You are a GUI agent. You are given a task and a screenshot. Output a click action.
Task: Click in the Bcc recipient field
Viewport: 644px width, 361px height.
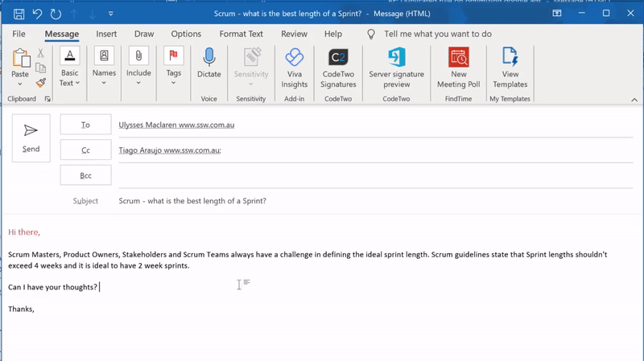tap(370, 175)
